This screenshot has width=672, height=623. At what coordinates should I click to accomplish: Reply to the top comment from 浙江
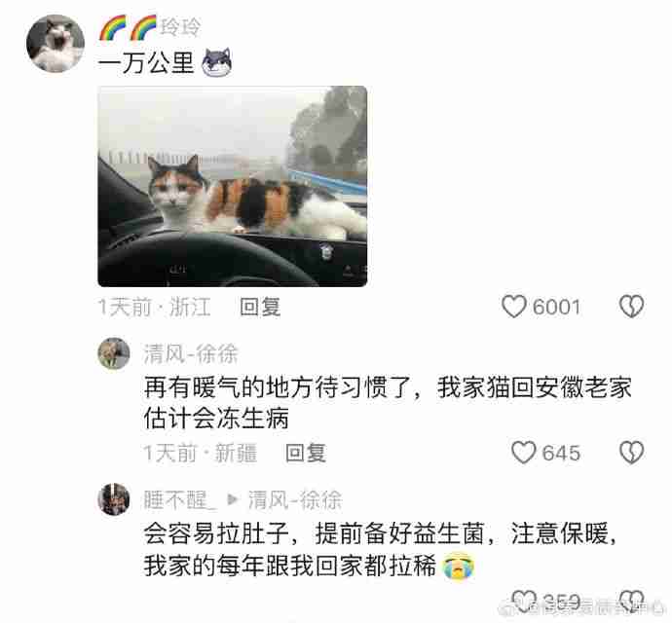(x=260, y=307)
